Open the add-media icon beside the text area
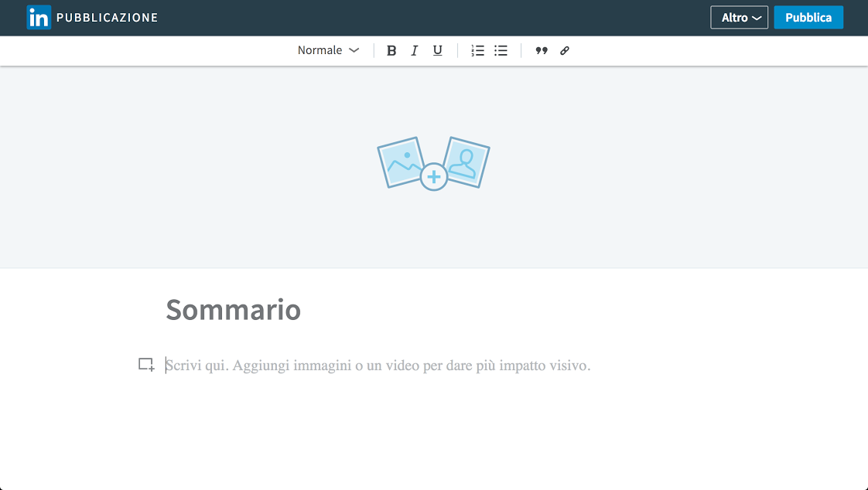The image size is (868, 490). [146, 363]
